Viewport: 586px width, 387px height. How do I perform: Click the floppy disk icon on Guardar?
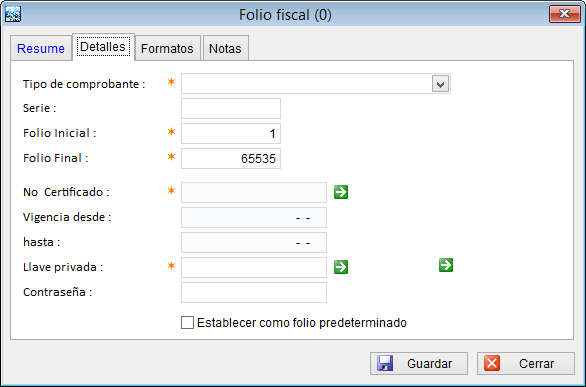click(x=385, y=363)
